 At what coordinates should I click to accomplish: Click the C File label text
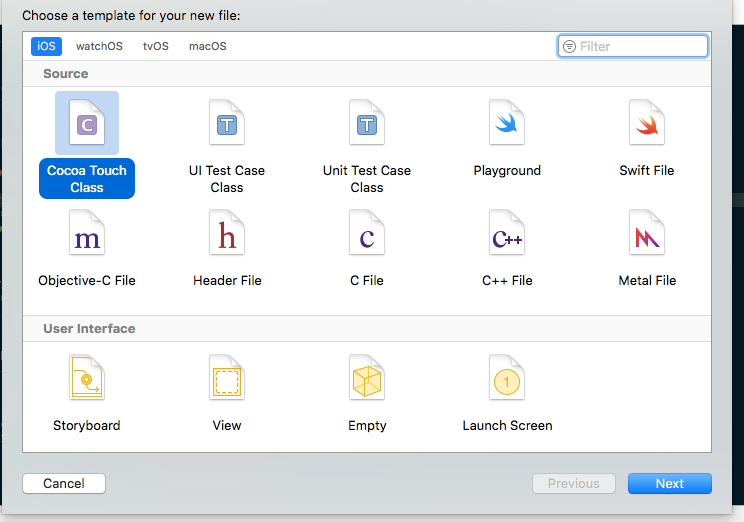(367, 280)
